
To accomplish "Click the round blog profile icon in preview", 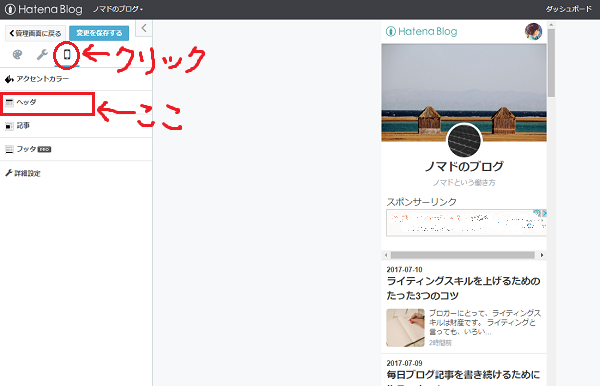I will click(464, 140).
